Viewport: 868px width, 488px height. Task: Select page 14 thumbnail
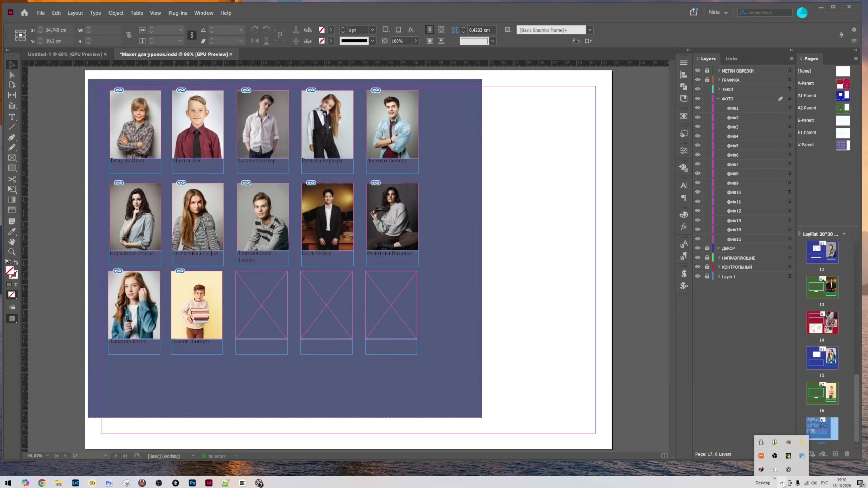[822, 323]
